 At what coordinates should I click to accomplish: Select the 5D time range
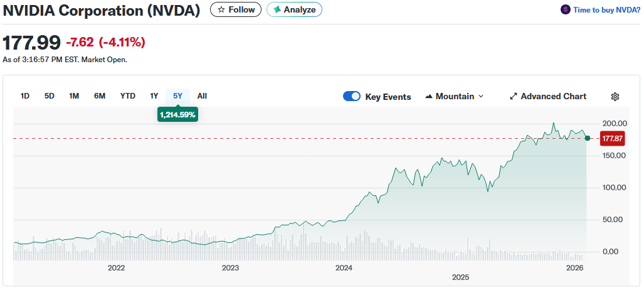(50, 96)
